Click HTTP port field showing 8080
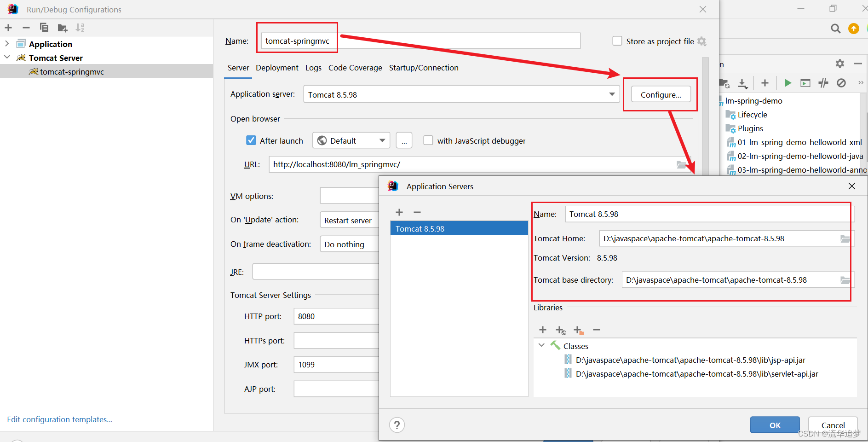 [x=336, y=316]
